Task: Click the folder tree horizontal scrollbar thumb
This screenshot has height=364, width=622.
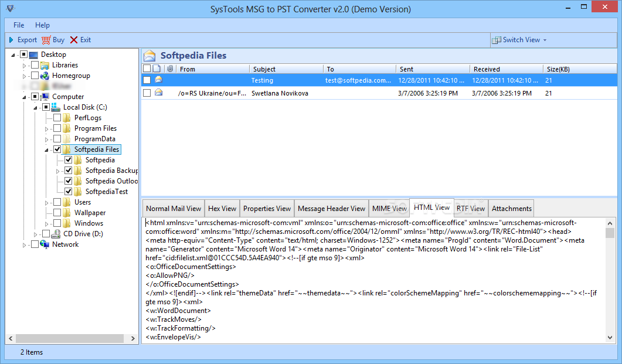Action: [x=69, y=338]
